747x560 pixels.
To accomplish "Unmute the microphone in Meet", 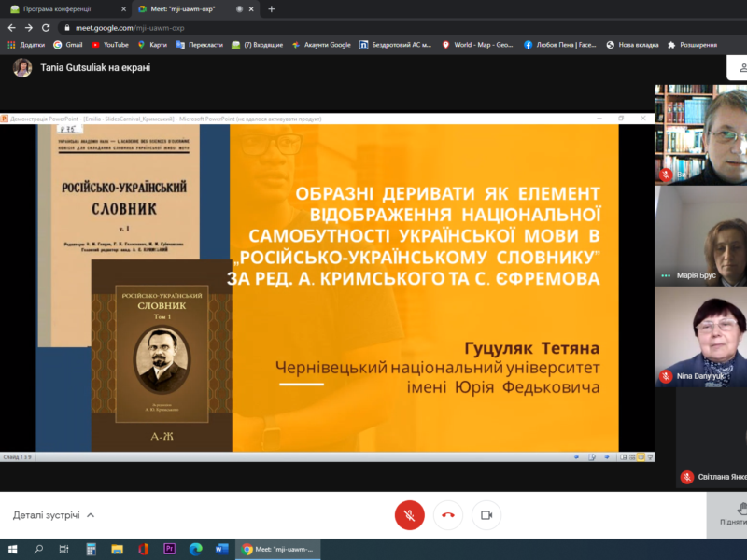I will point(409,514).
